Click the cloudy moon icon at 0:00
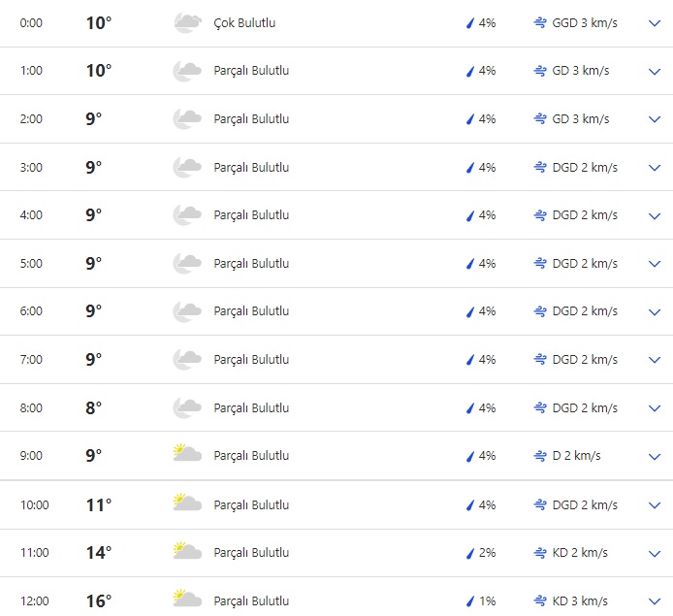 [186, 22]
